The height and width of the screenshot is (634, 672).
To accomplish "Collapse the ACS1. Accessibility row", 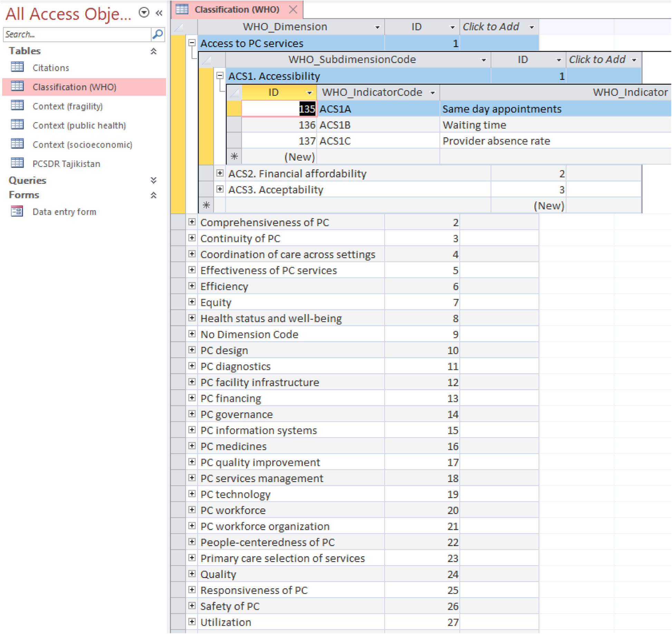I will (x=220, y=75).
